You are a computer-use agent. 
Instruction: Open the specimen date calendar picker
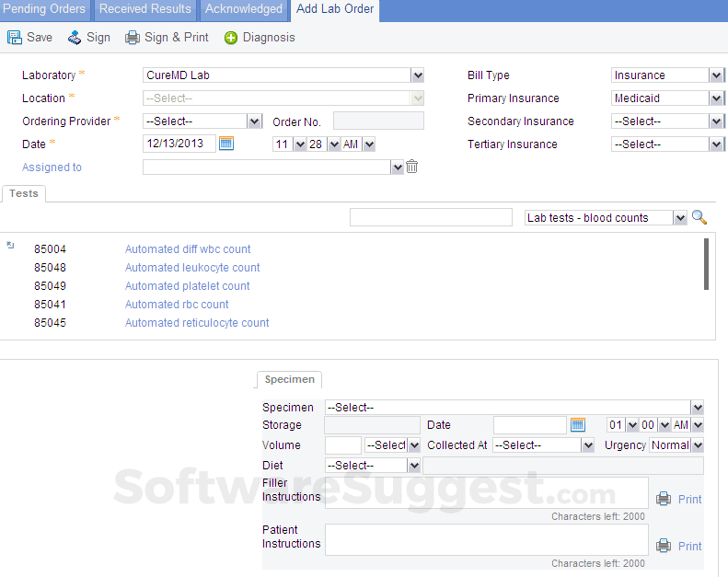click(578, 424)
